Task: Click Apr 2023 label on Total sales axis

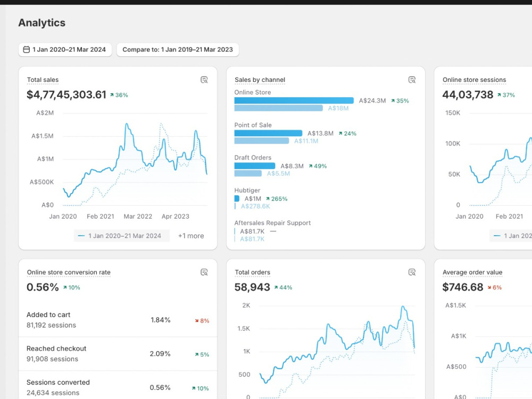Action: [176, 217]
